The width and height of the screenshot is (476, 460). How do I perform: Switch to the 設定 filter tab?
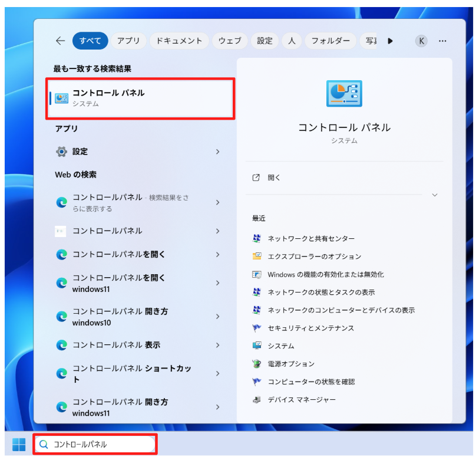click(x=265, y=41)
